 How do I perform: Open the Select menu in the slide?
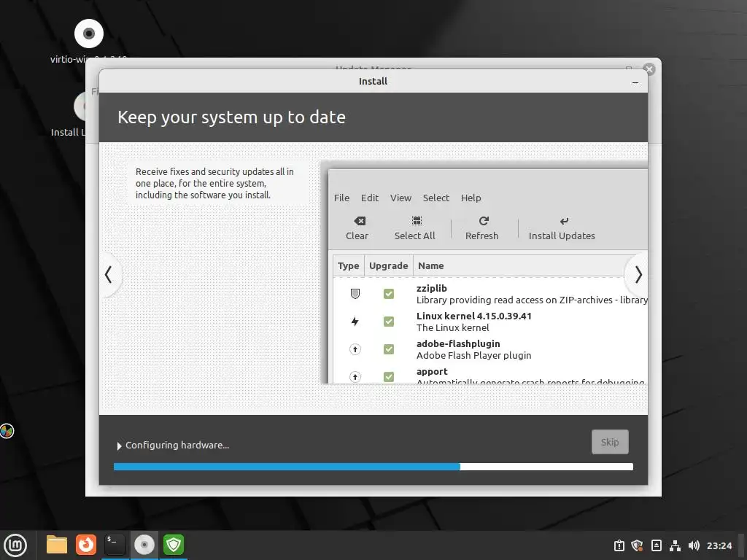[436, 198]
